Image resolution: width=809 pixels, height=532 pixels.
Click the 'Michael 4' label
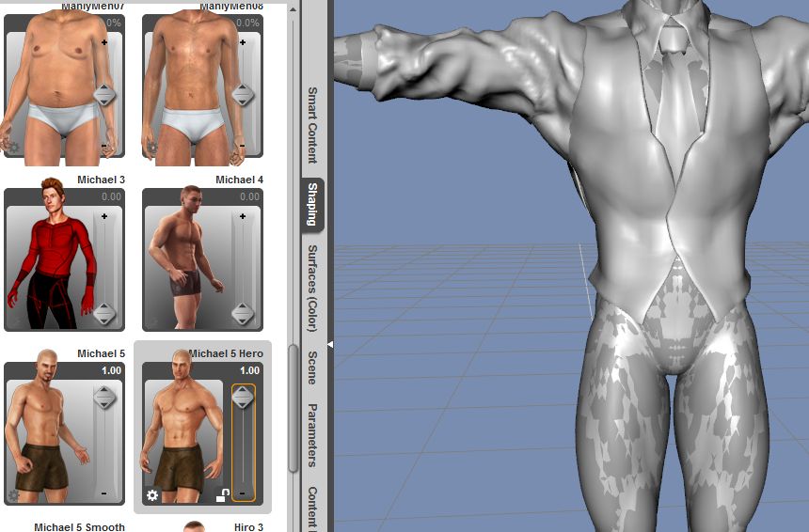239,180
